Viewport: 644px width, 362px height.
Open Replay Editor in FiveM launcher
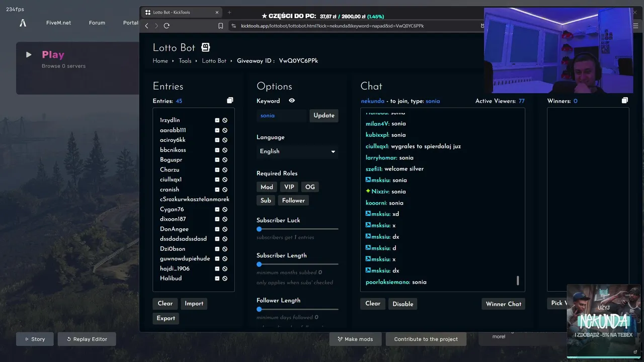(87, 339)
